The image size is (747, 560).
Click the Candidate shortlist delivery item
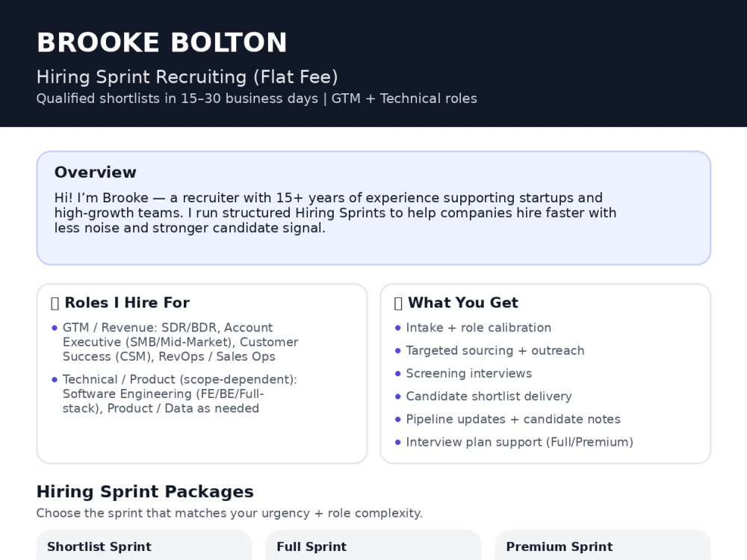[489, 396]
